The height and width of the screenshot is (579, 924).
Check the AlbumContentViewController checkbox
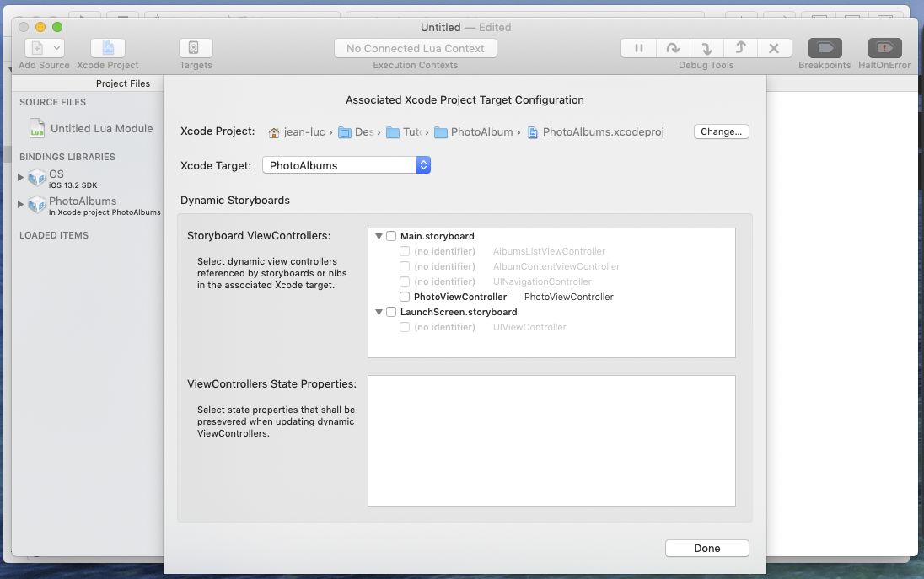coord(405,266)
